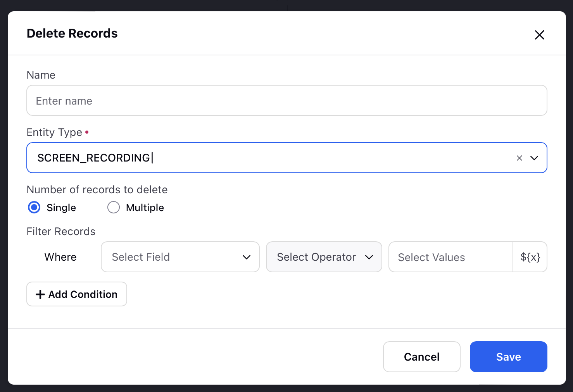Open the Select Operator dropdown

coord(324,257)
